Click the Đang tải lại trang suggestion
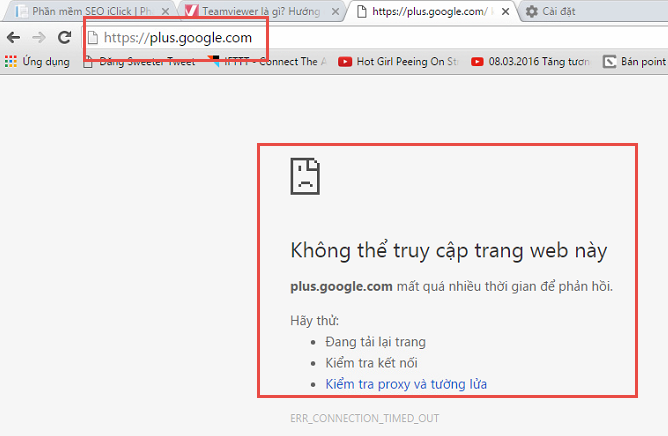Image resolution: width=668 pixels, height=436 pixels. coord(375,342)
